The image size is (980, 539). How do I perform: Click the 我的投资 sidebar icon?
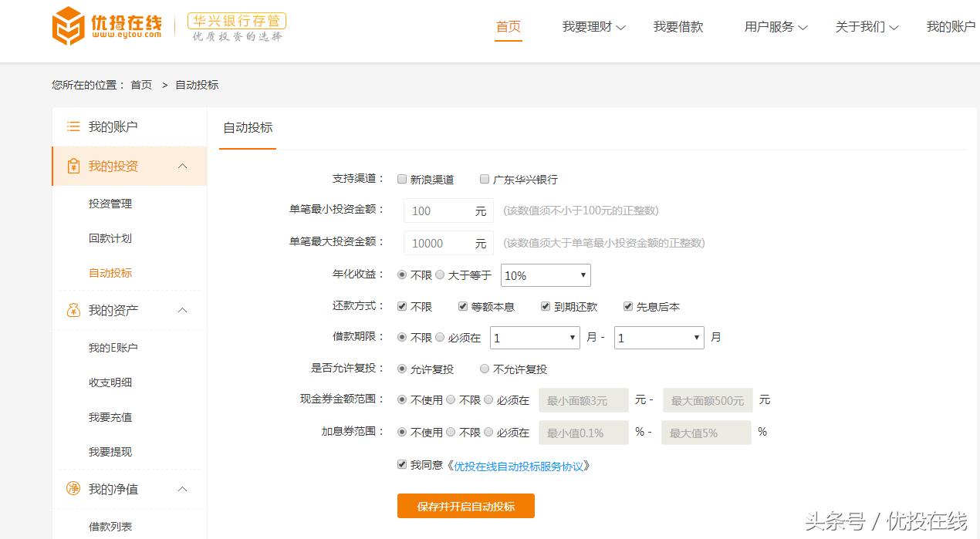(x=73, y=165)
